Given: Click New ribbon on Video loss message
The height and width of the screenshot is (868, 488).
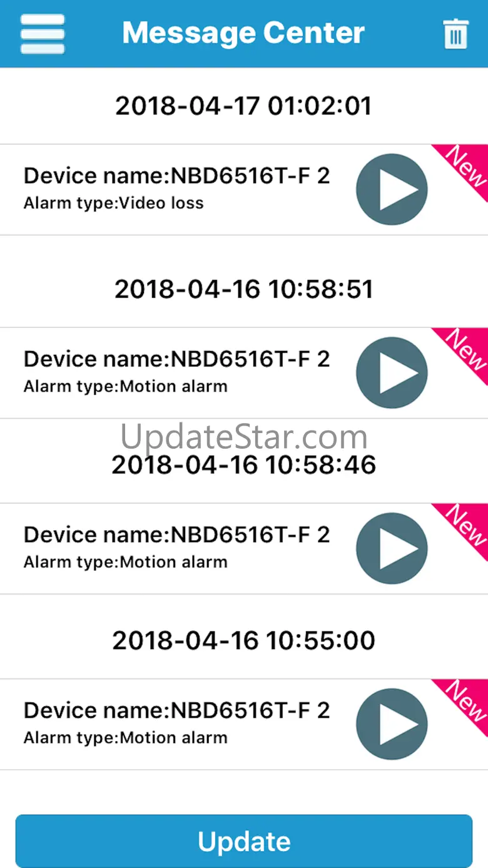Looking at the screenshot, I should click(x=464, y=169).
